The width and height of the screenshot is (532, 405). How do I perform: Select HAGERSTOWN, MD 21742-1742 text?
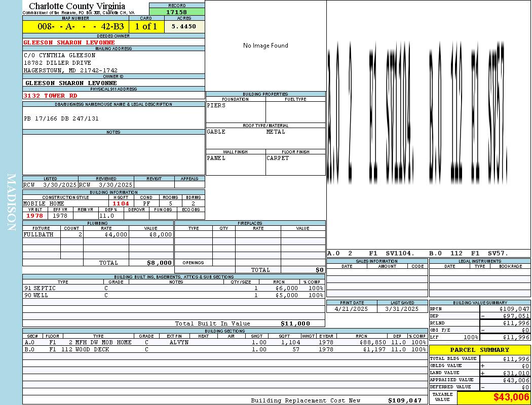(70, 70)
